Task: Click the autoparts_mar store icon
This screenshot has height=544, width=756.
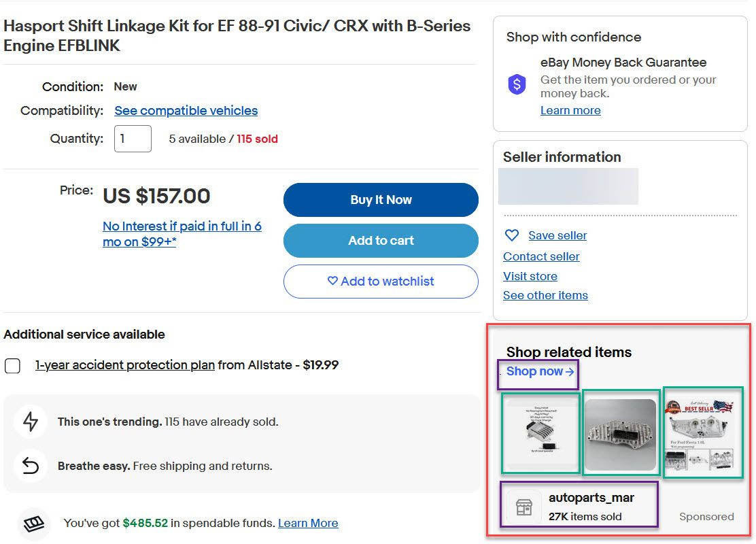Action: click(x=523, y=507)
